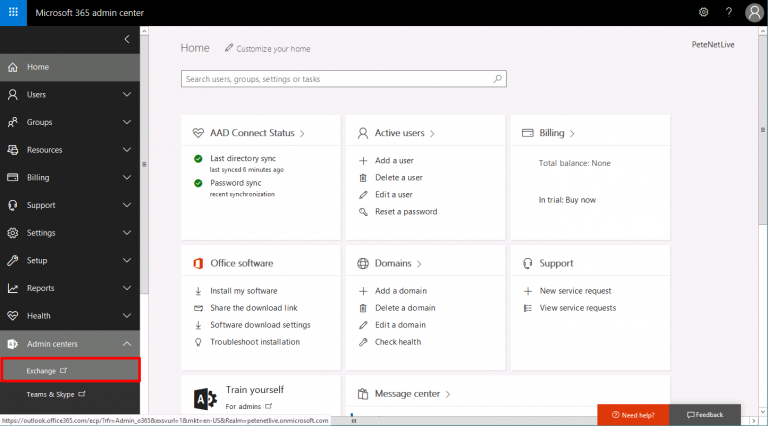768x426 pixels.
Task: Click the Billing card tile icon
Action: [x=528, y=133]
